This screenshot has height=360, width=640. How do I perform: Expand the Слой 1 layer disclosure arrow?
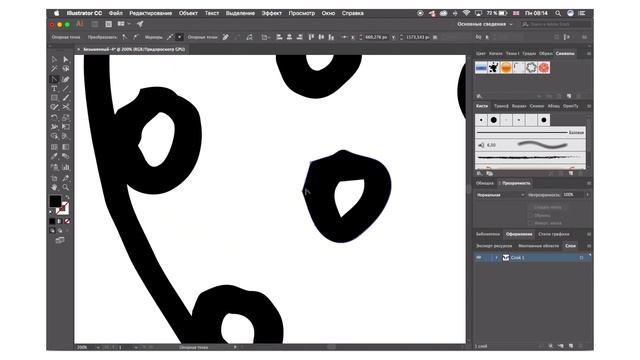tap(496, 258)
